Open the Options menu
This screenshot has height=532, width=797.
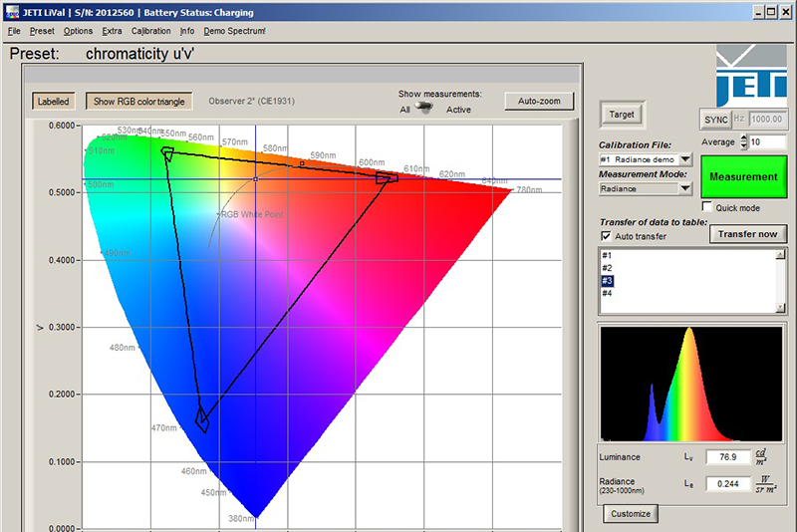click(78, 31)
